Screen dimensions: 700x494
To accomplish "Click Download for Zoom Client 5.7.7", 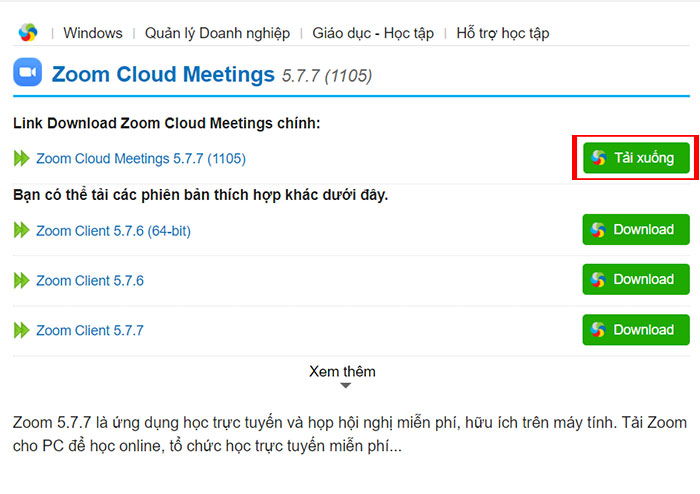I will [x=636, y=330].
